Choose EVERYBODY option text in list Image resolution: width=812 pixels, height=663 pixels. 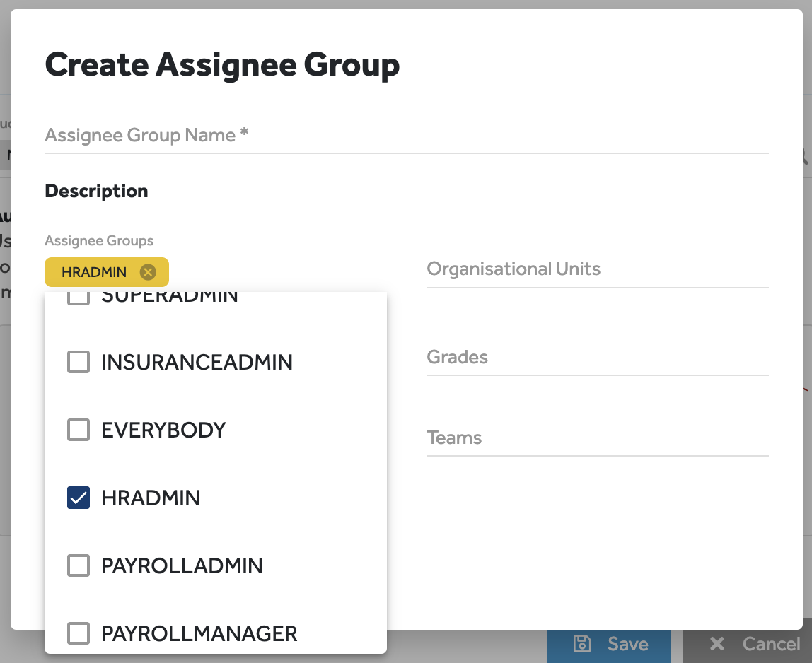pos(163,430)
